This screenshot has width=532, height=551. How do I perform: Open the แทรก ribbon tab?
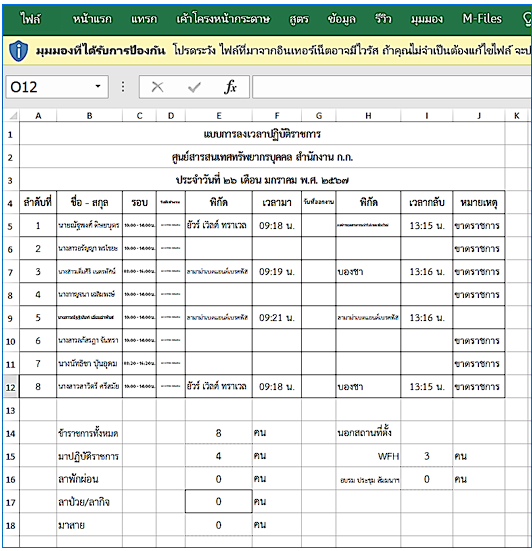tap(144, 19)
